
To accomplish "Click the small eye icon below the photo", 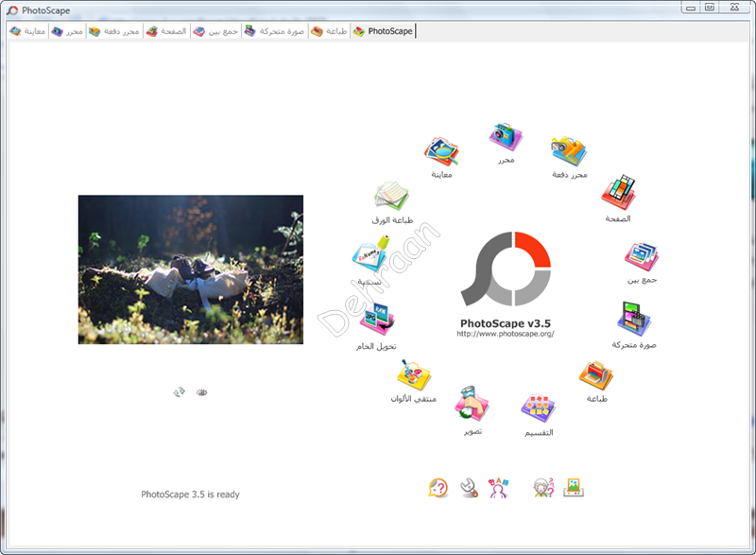I will (201, 392).
